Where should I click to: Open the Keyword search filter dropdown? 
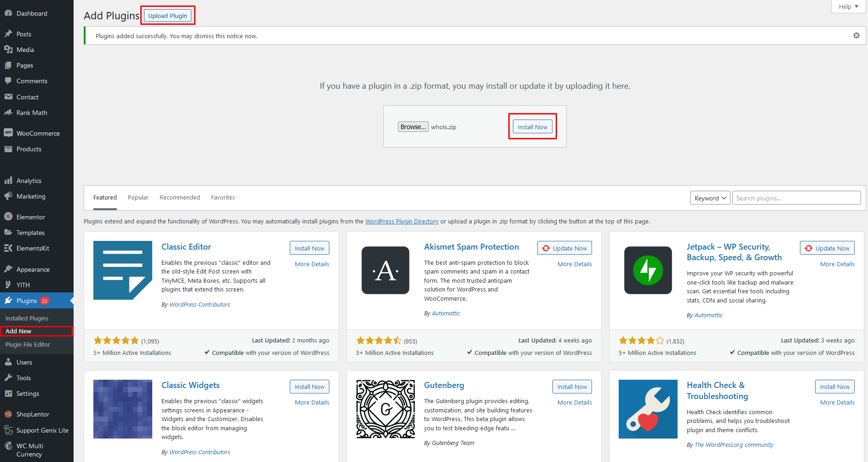point(710,198)
